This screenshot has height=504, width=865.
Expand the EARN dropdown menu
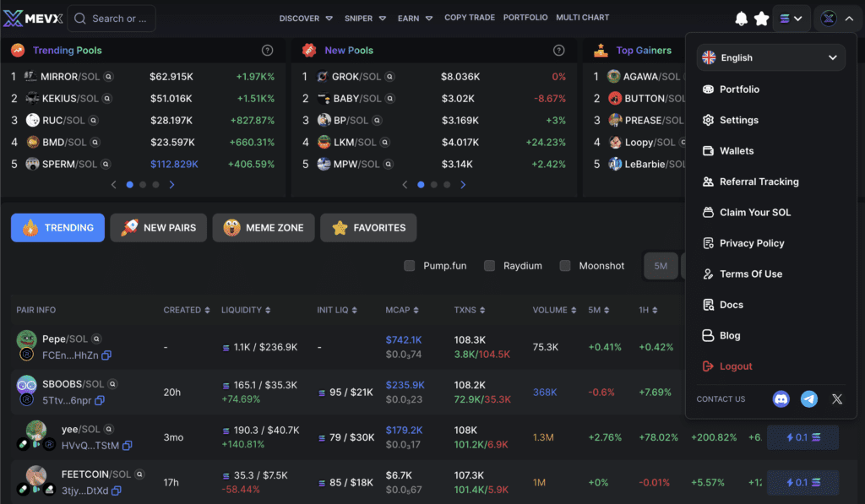(x=415, y=19)
